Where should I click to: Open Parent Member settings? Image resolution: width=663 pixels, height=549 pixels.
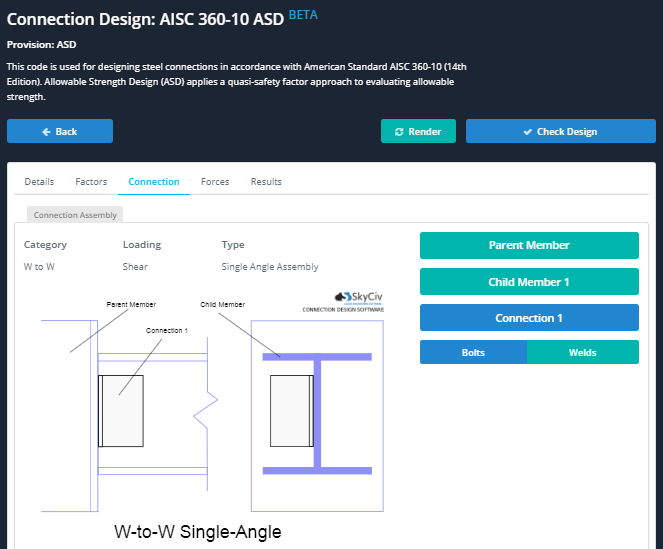click(529, 245)
